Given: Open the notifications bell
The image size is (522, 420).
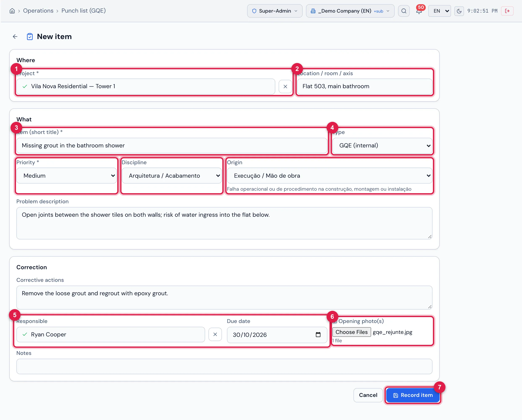Looking at the screenshot, I should 419,11.
